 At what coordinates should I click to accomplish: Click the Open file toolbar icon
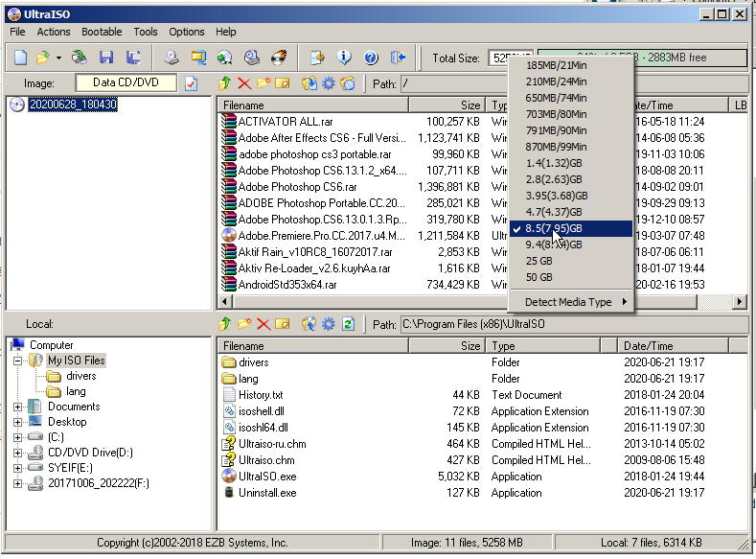[x=43, y=58]
